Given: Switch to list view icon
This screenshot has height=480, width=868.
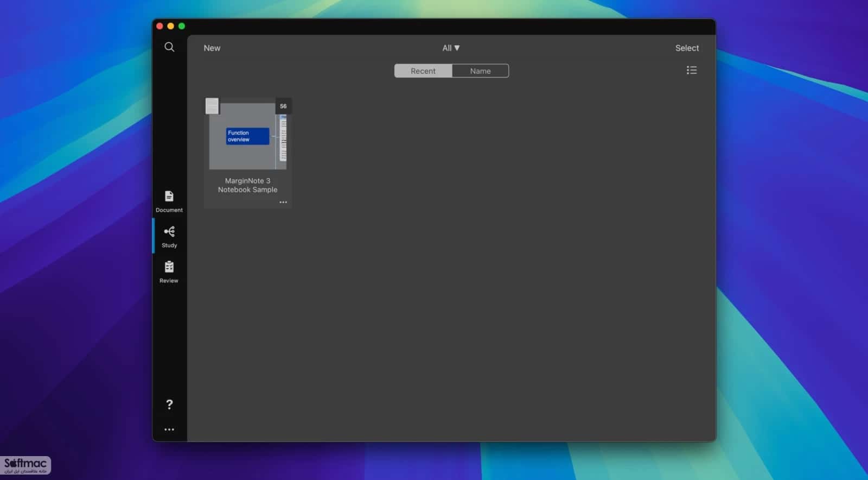Looking at the screenshot, I should (692, 70).
